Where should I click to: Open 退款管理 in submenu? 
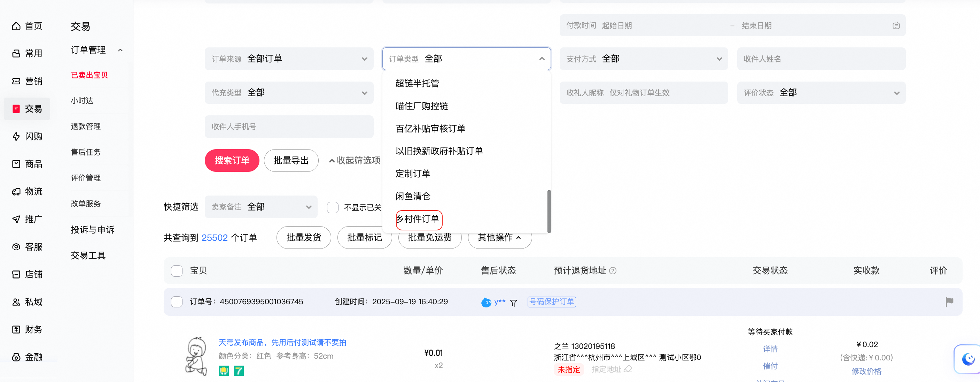click(86, 127)
